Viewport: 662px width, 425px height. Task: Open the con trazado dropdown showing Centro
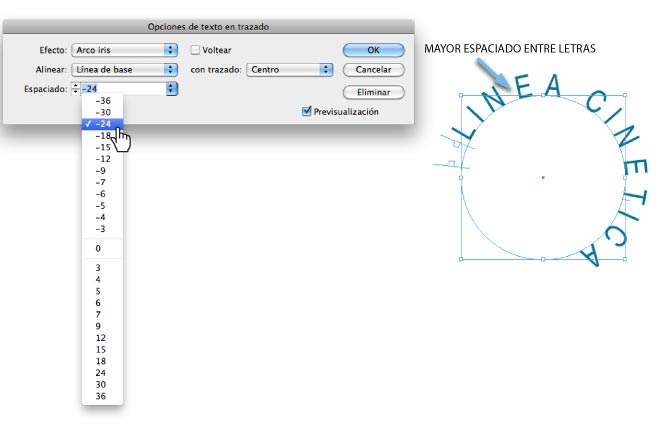click(x=290, y=70)
